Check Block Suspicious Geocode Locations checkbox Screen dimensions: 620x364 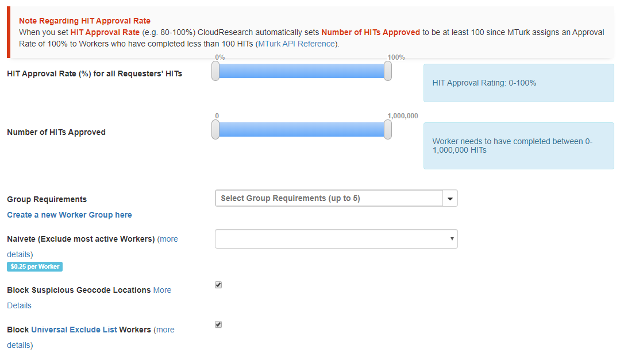point(218,285)
